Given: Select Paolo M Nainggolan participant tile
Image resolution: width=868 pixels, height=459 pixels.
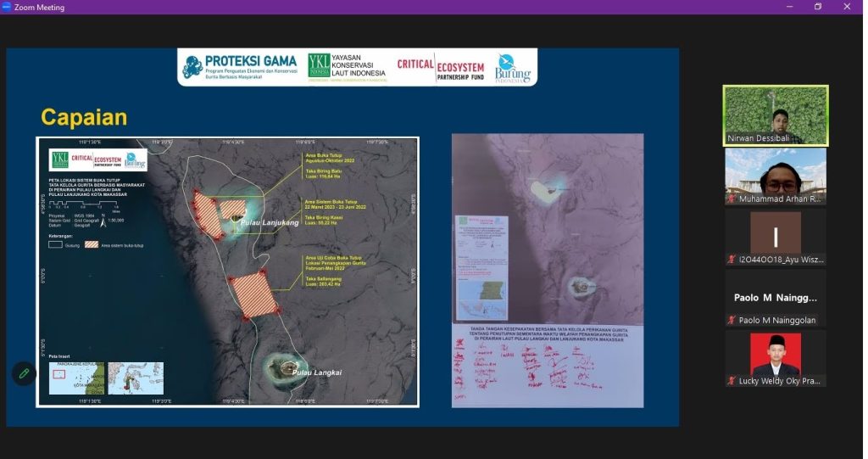Looking at the screenshot, I should coord(776,298).
